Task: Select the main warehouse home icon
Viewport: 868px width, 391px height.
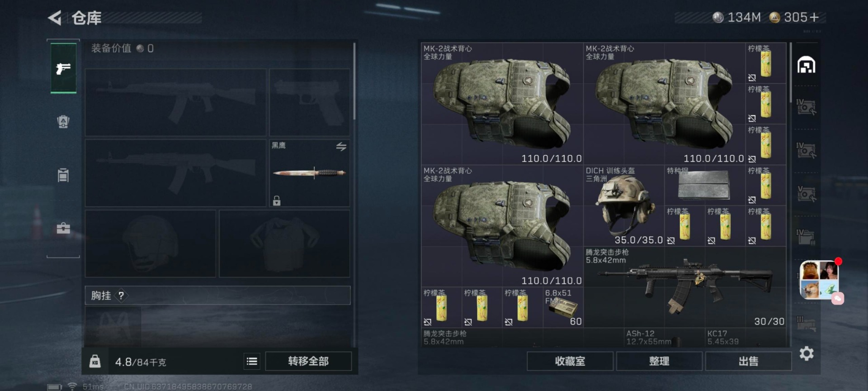Action: 807,65
